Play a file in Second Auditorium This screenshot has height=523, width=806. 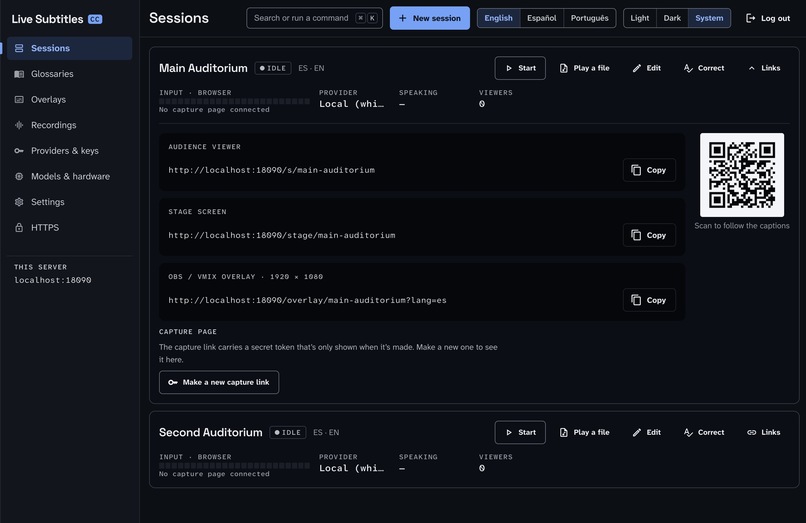584,432
